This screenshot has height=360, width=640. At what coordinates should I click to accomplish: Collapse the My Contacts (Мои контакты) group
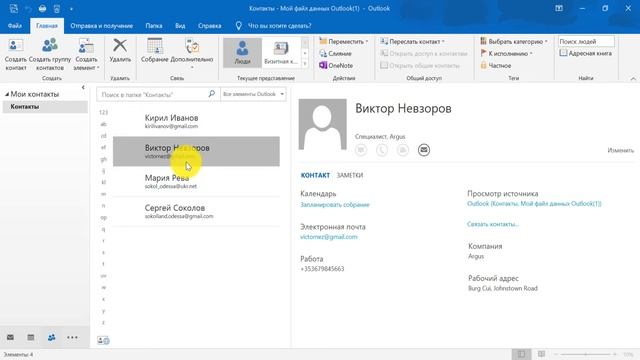point(7,94)
